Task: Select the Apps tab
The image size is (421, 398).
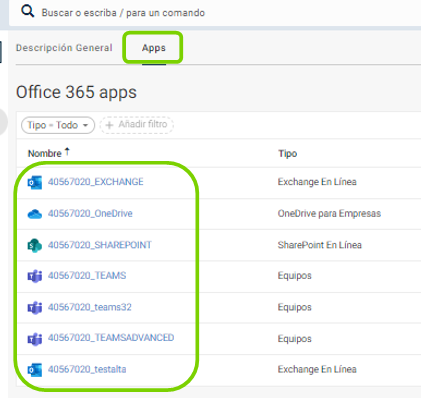Action: click(x=154, y=48)
